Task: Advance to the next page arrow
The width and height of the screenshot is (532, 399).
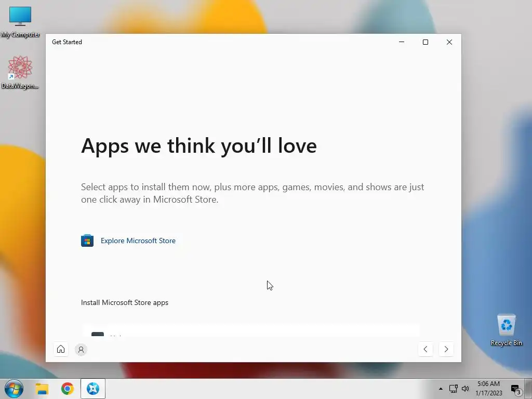Action: pyautogui.click(x=446, y=349)
